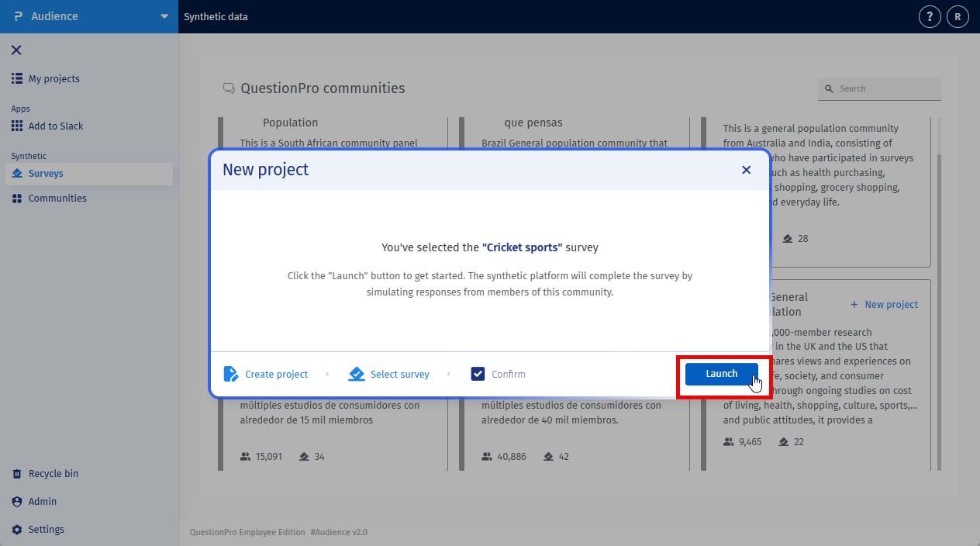Screen dimensions: 980x546
Task: Collapse the sidebar with the X icon
Action: (16, 50)
